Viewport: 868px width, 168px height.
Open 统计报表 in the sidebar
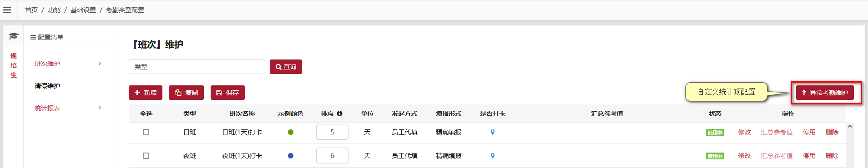point(47,108)
